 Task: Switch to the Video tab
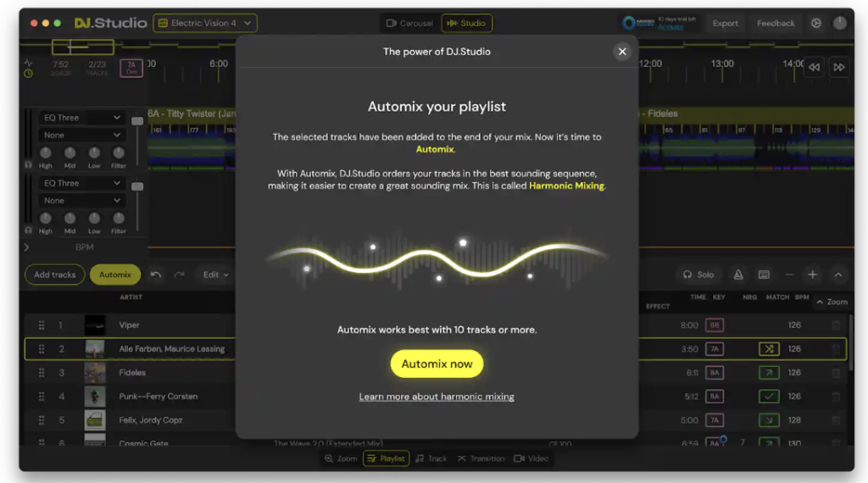pyautogui.click(x=531, y=458)
